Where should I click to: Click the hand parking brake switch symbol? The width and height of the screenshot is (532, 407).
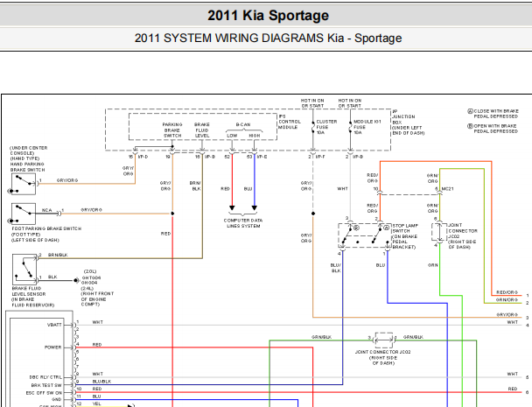pyautogui.click(x=24, y=184)
